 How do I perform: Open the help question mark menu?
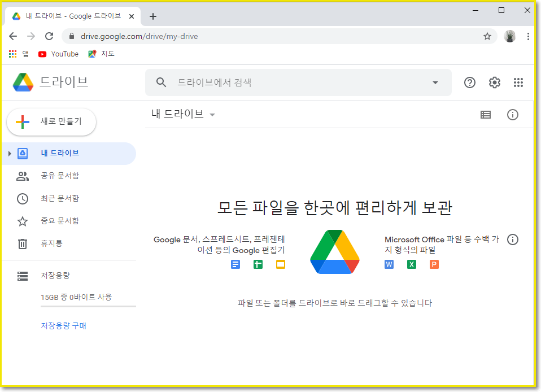pos(470,82)
